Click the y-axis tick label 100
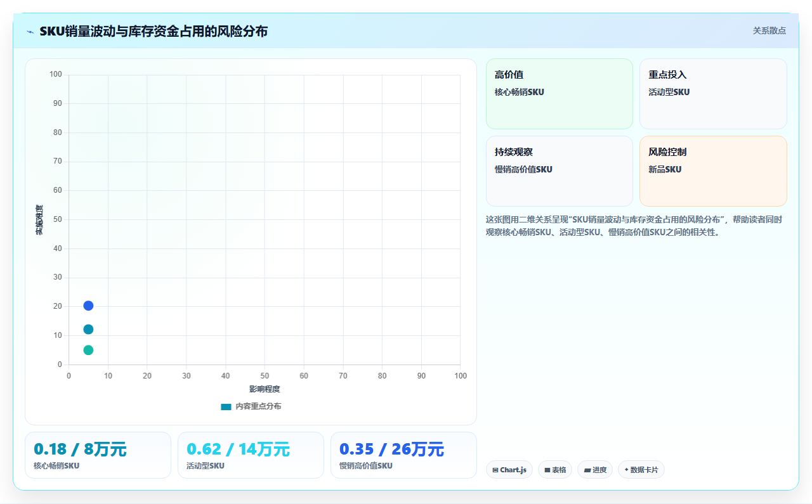812x504 pixels. point(56,75)
